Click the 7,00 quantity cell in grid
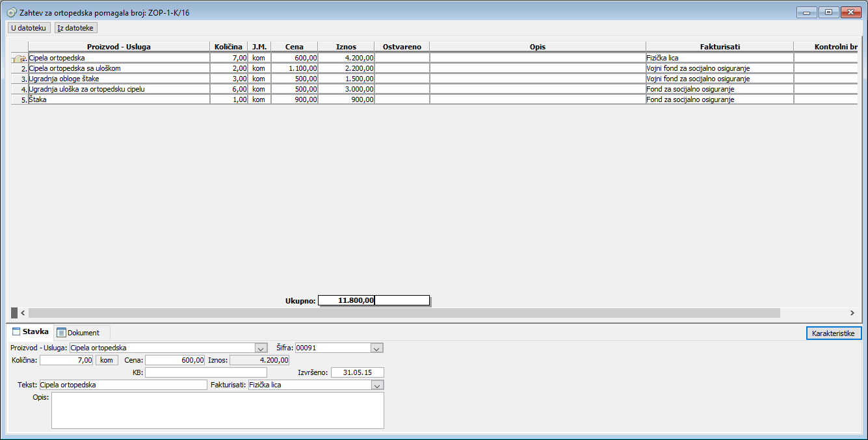 pyautogui.click(x=228, y=58)
